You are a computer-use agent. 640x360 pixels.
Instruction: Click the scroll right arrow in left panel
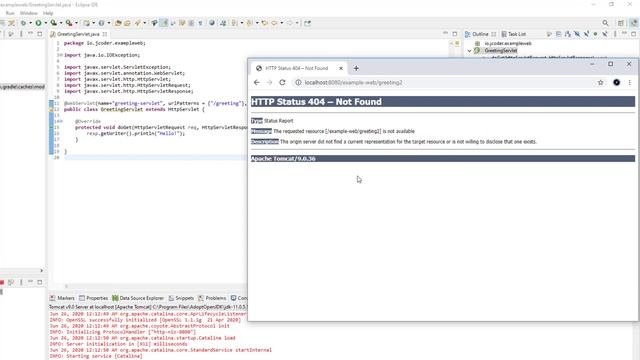click(41, 271)
